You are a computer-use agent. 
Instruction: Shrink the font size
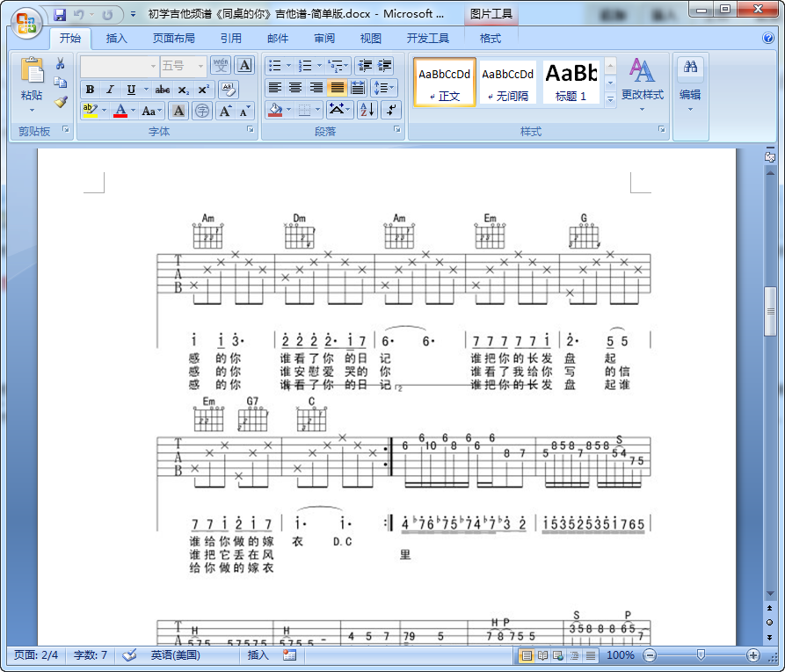click(x=244, y=111)
